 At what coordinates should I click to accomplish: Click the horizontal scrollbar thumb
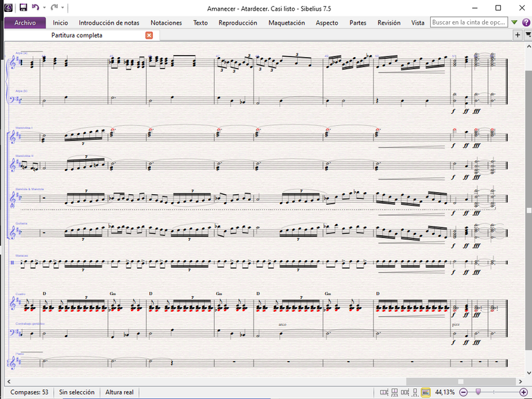[x=460, y=381]
